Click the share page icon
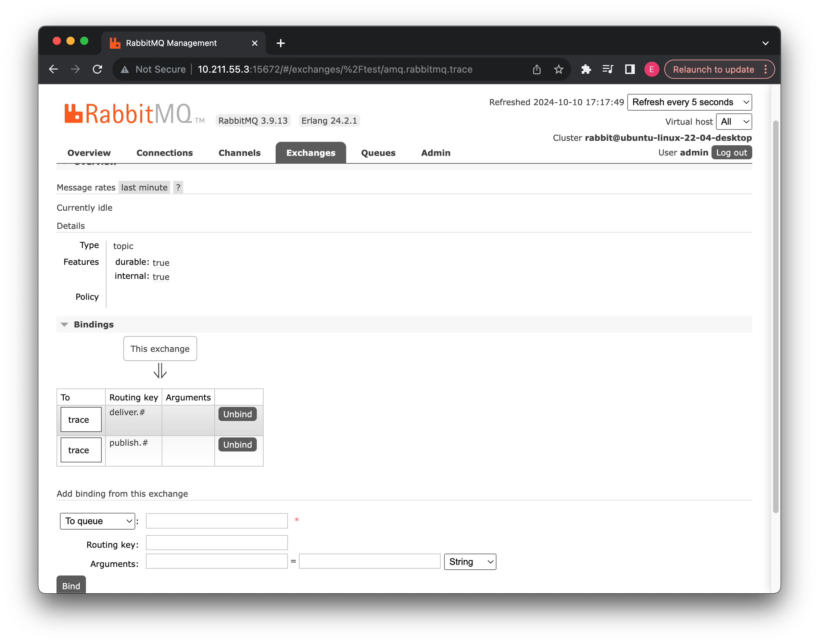Viewport: 819px width, 644px height. click(x=537, y=70)
